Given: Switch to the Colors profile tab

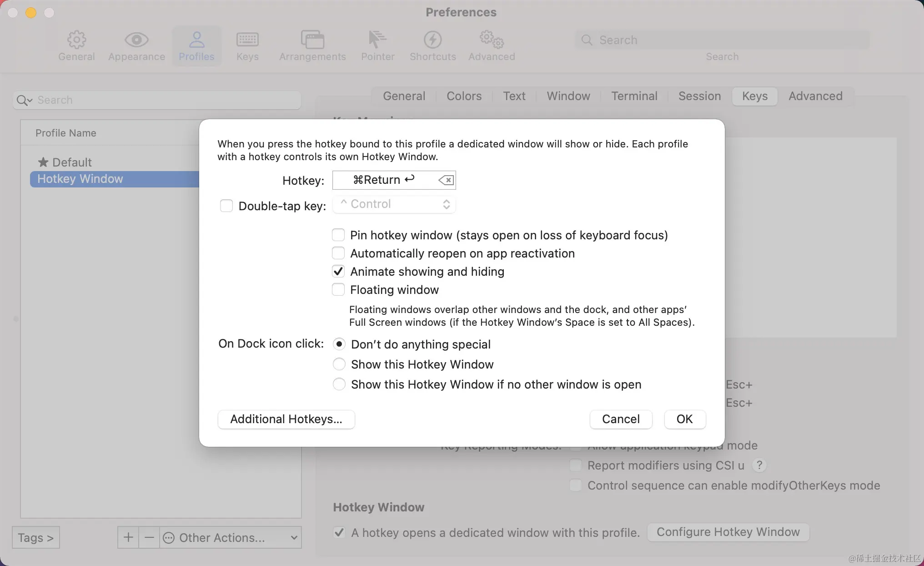Looking at the screenshot, I should tap(464, 96).
